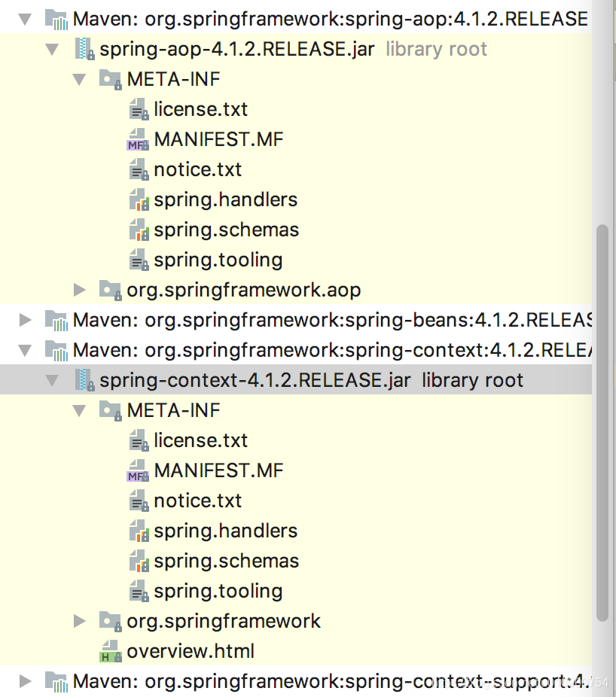Select Maven: org.springframework:spring-context-support library label
The width and height of the screenshot is (616, 697).
pos(331,681)
